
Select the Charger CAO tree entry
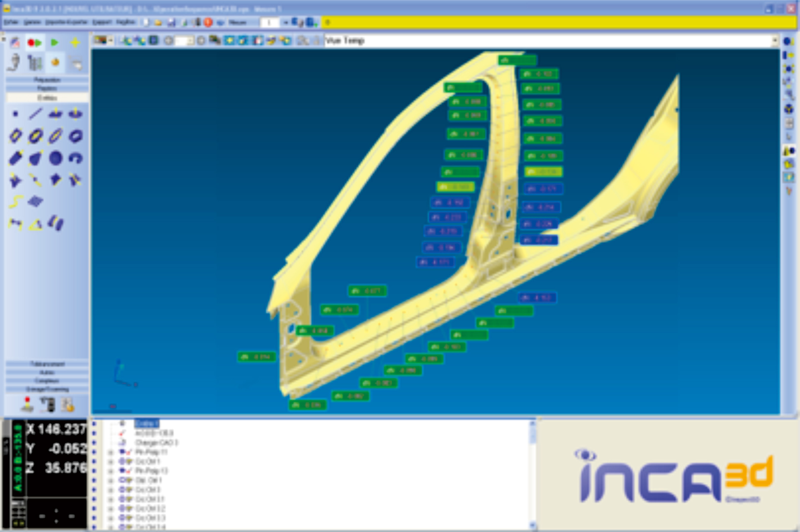pos(156,443)
